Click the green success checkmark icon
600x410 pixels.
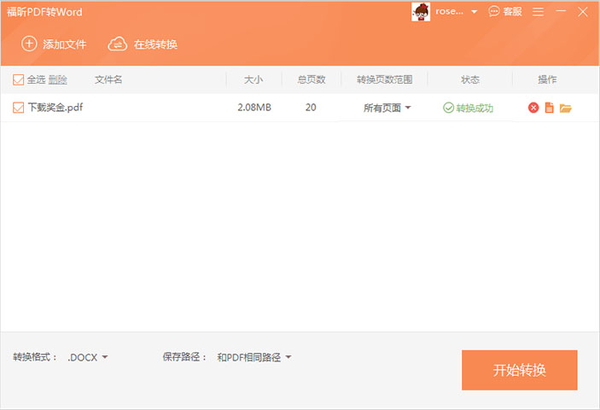448,108
